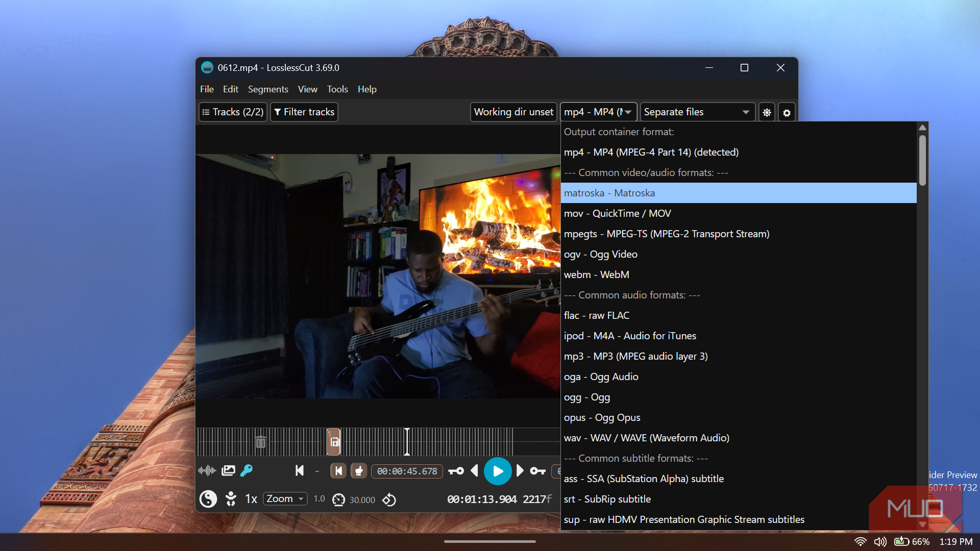This screenshot has height=551, width=980.
Task: Open the Edit menu
Action: point(231,89)
